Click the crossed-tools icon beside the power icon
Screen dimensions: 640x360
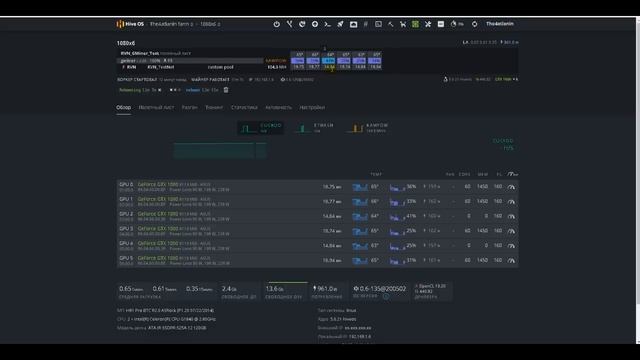click(x=289, y=24)
